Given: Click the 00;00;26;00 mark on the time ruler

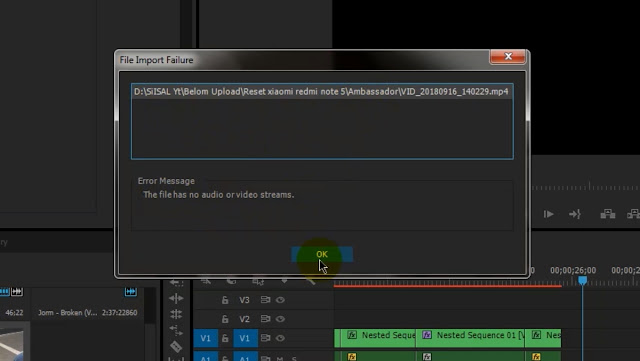Looking at the screenshot, I should tap(573, 270).
